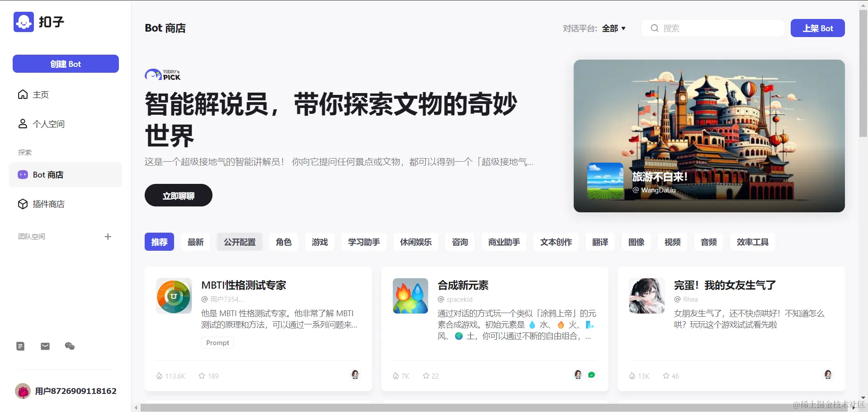Switch to the 最新 tab
The height and width of the screenshot is (412, 868).
(x=196, y=242)
